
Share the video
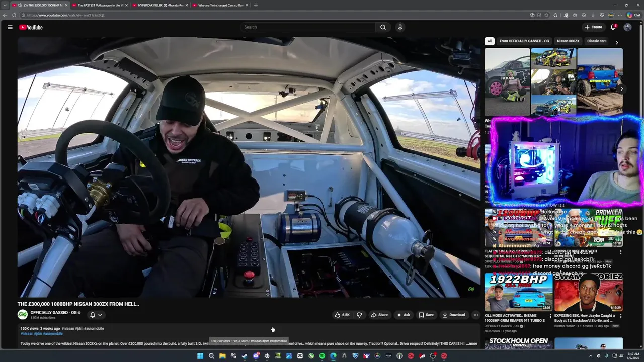click(379, 315)
